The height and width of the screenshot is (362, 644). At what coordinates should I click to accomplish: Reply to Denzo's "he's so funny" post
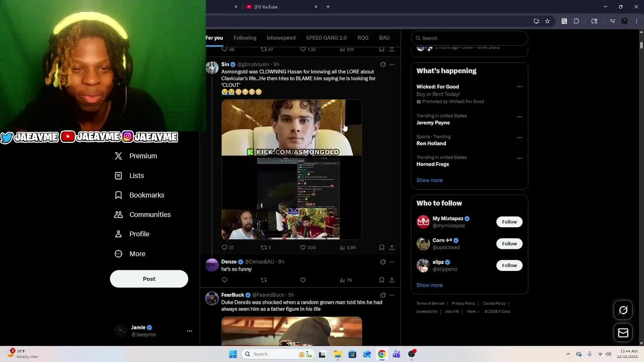[x=225, y=280]
